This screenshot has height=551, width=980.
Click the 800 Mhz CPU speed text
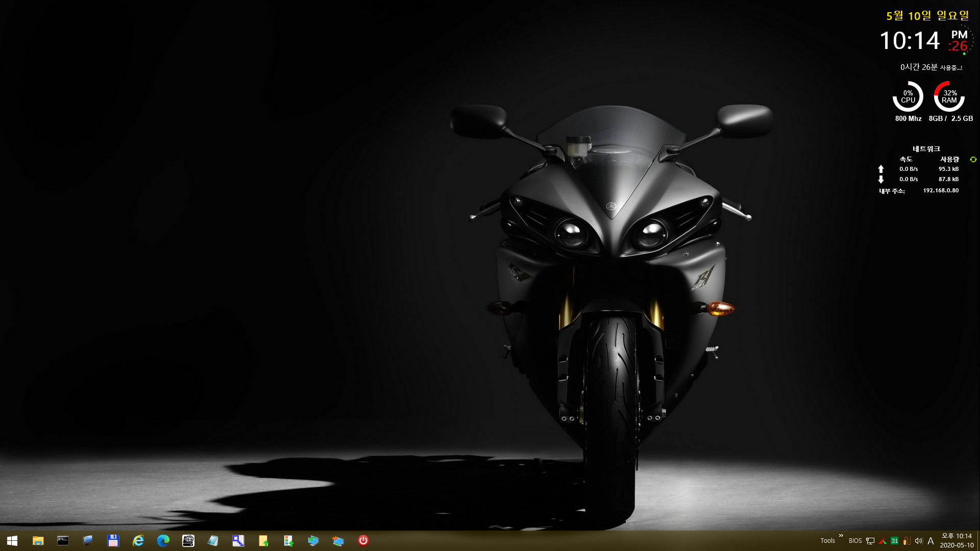pos(908,118)
